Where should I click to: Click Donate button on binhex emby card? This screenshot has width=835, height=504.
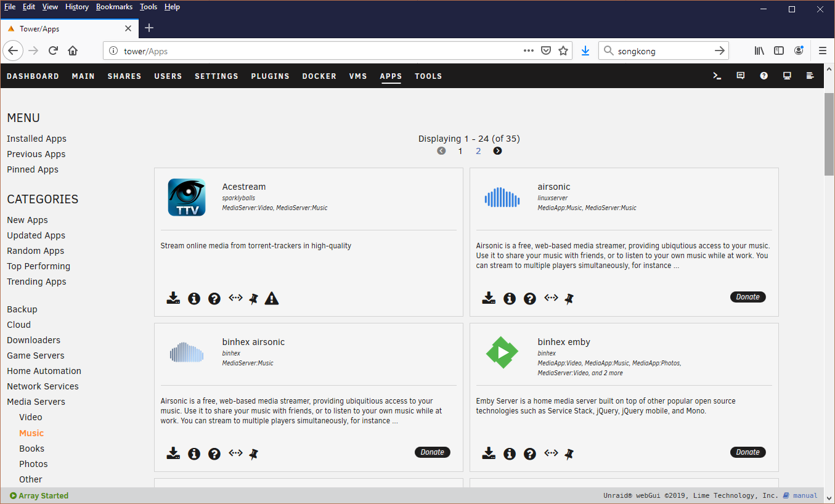748,452
